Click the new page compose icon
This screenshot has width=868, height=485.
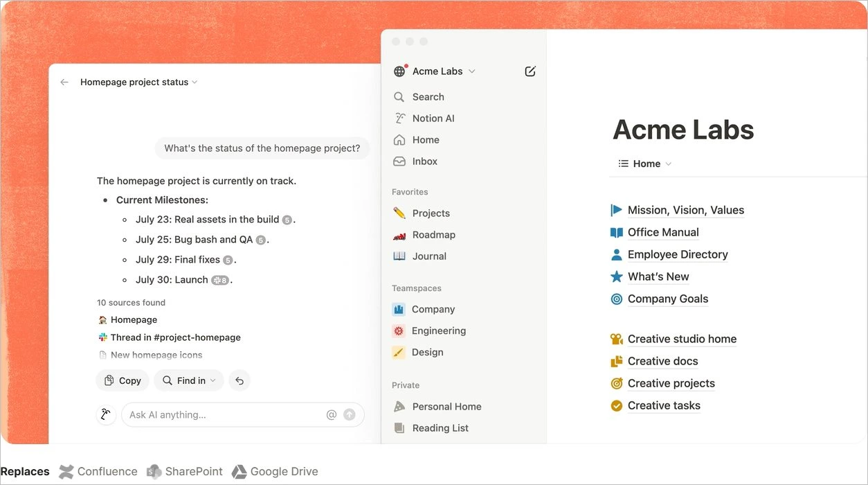click(530, 71)
